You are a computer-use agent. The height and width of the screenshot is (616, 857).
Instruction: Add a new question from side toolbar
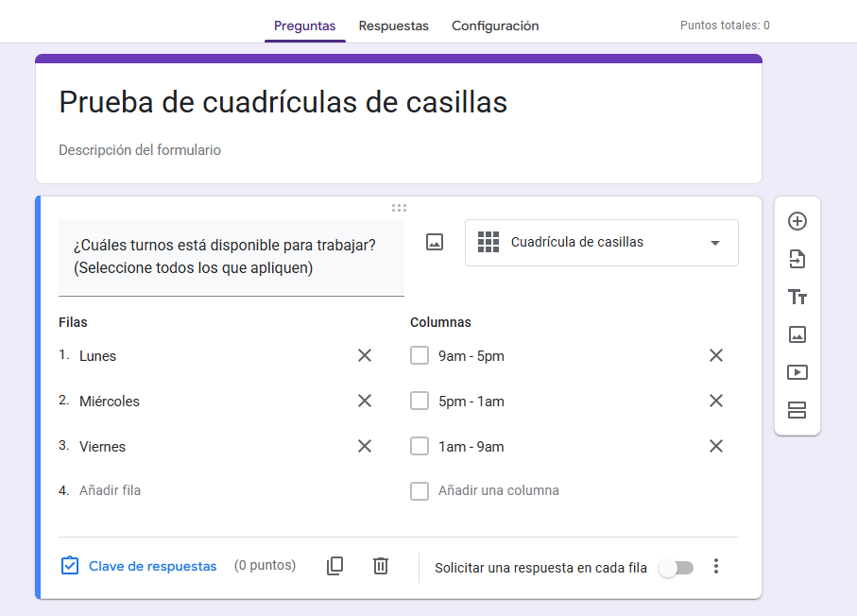click(797, 221)
